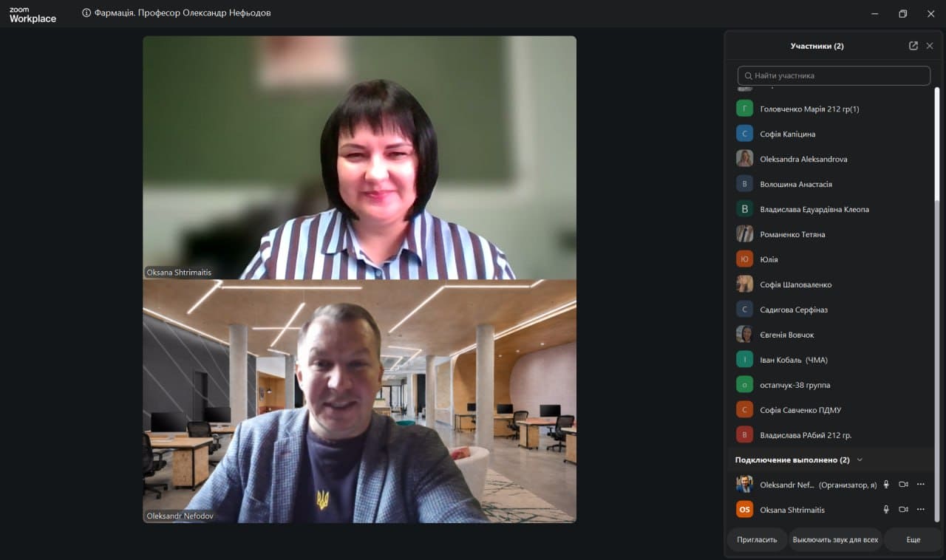Select participant Владислава Едуардівна Клеопа name
Viewport: 946px width, 560px height.
tap(814, 209)
